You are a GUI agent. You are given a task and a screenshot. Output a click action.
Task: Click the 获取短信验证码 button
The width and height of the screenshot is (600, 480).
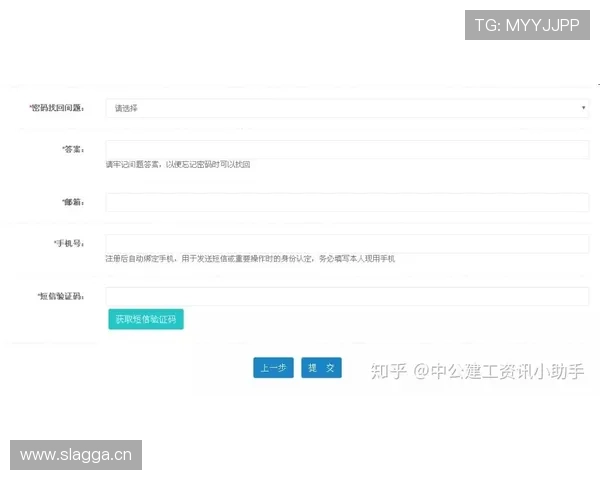point(146,319)
